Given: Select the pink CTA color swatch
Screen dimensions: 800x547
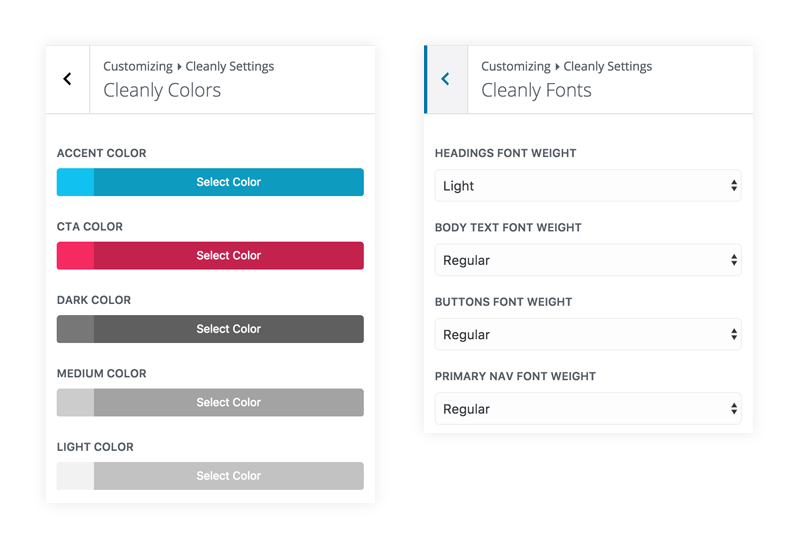Looking at the screenshot, I should [76, 256].
